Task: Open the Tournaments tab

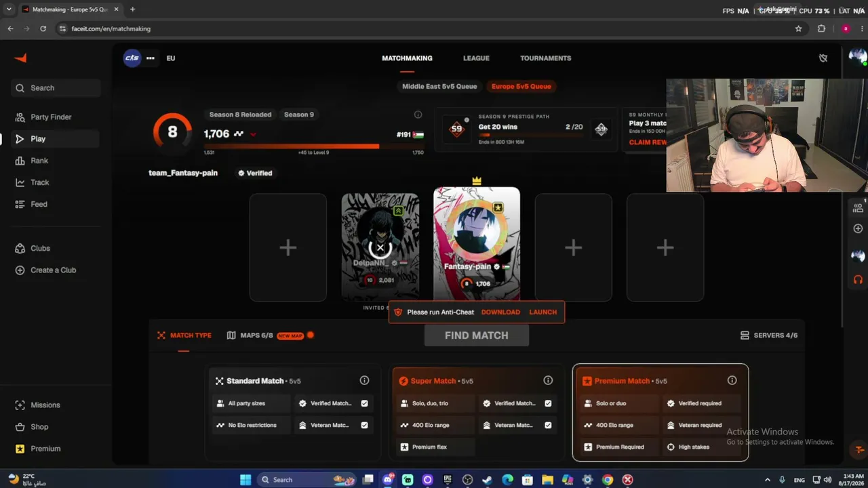Action: 545,58
